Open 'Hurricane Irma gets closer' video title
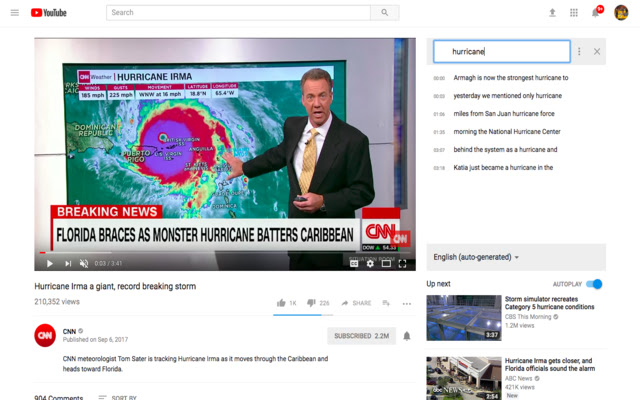 click(x=550, y=364)
